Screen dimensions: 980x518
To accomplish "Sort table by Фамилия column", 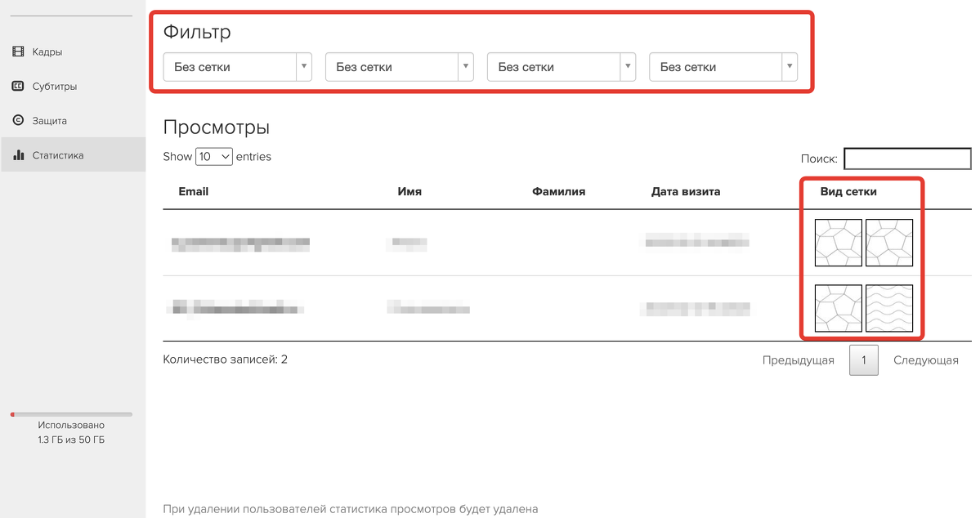I will click(x=559, y=192).
